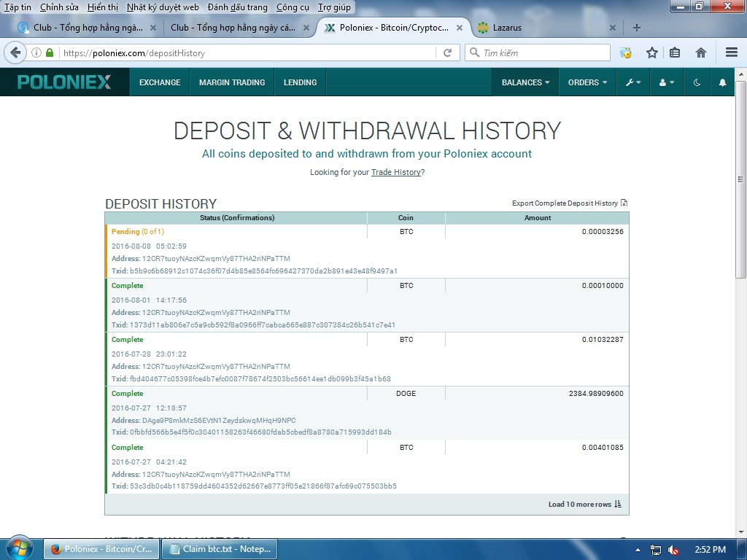Click the date 2016-07-28 23:01:22
The image size is (747, 560).
coord(149,354)
